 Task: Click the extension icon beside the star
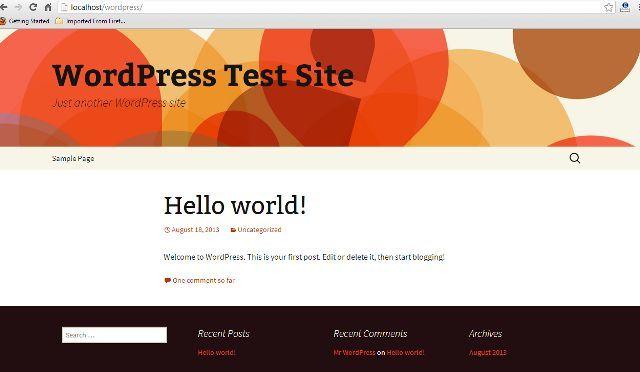pyautogui.click(x=624, y=7)
